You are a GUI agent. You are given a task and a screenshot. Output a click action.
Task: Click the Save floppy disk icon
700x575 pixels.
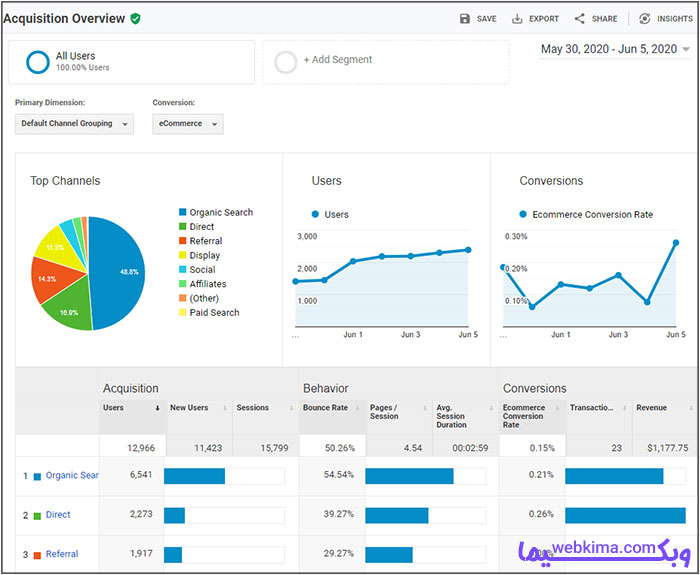pos(465,19)
